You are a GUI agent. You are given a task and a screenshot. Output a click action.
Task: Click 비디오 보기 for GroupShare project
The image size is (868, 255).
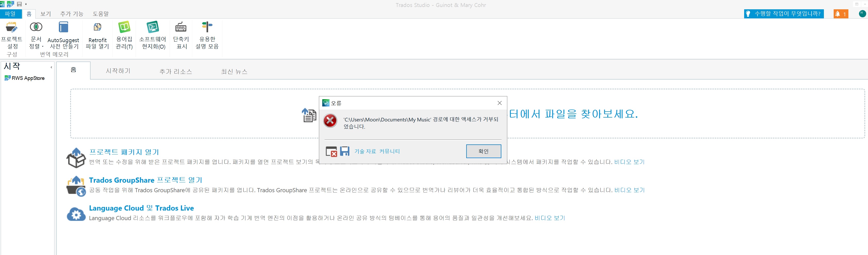(629, 190)
